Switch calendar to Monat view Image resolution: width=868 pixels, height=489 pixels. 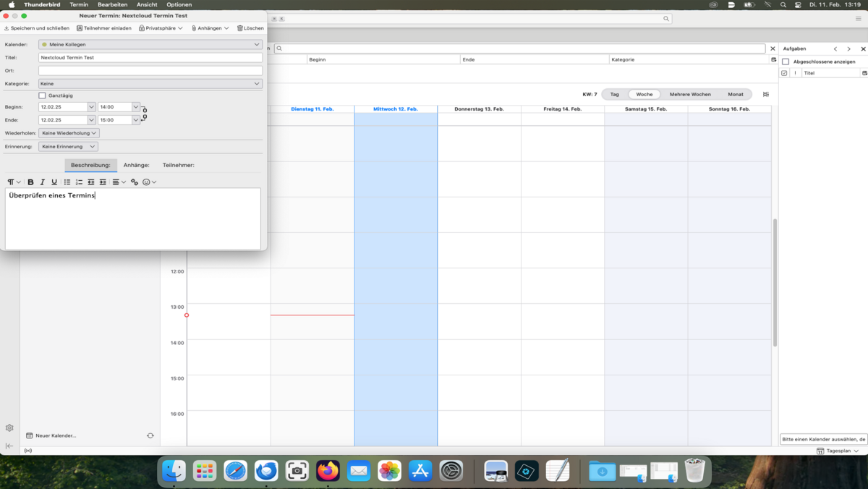[735, 94]
